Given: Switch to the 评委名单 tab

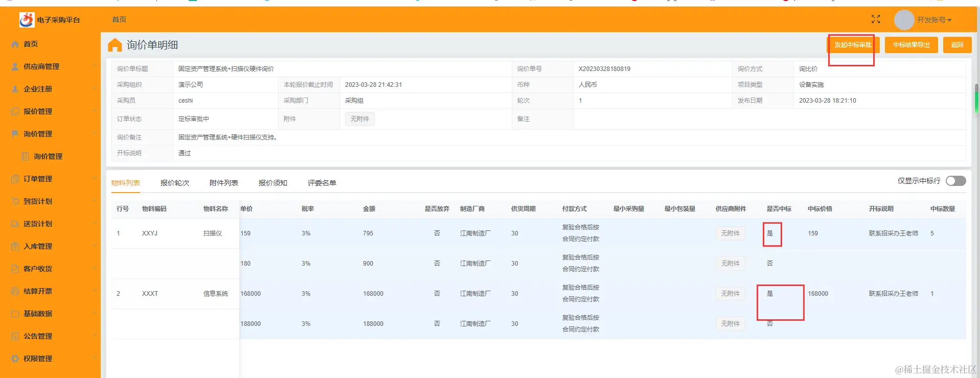Looking at the screenshot, I should (322, 183).
